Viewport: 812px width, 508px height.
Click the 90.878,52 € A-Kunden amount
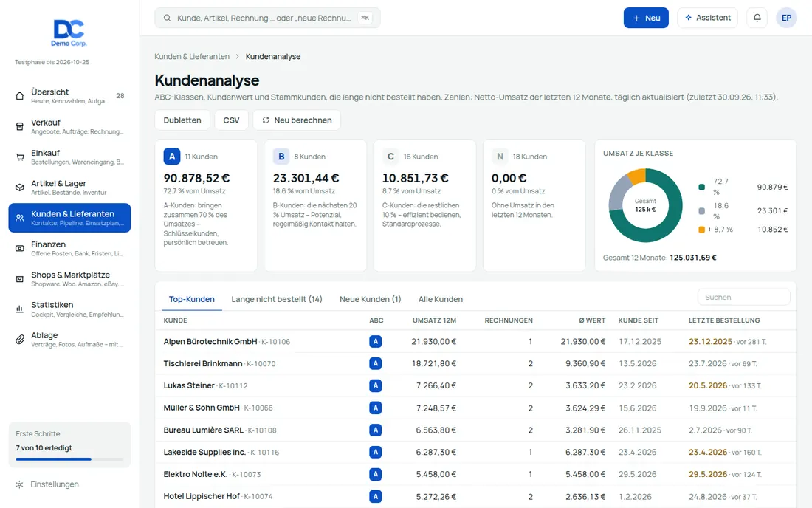(197, 178)
